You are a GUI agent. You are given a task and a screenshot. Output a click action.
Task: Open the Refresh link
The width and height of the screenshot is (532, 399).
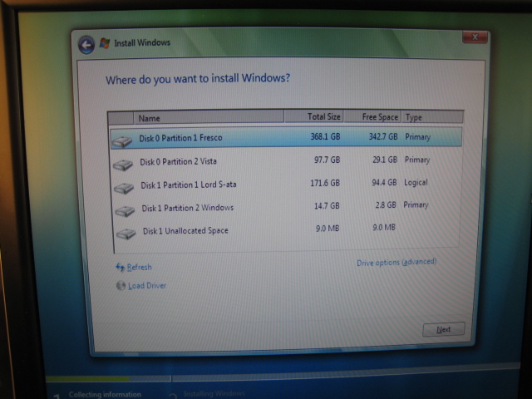tap(139, 268)
